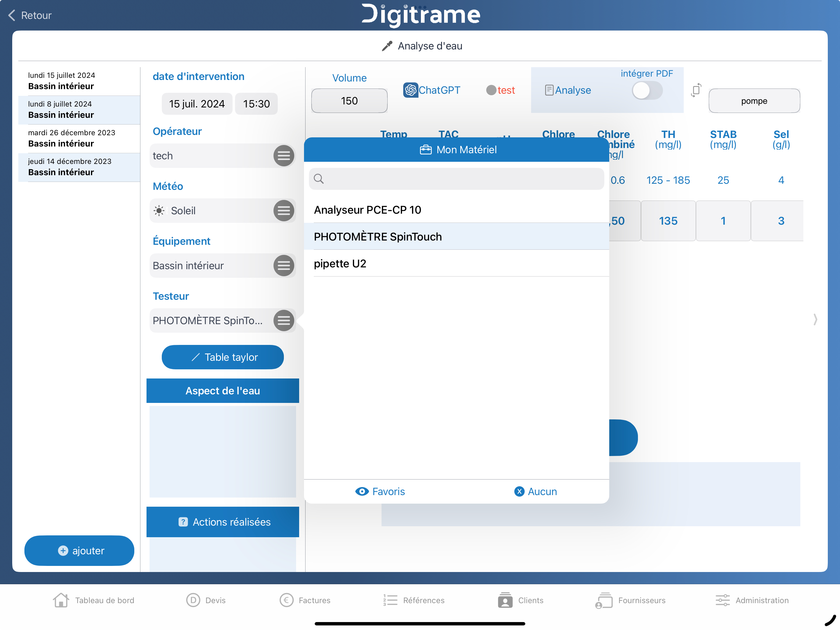Click the Favoris eye icon

(x=361, y=491)
